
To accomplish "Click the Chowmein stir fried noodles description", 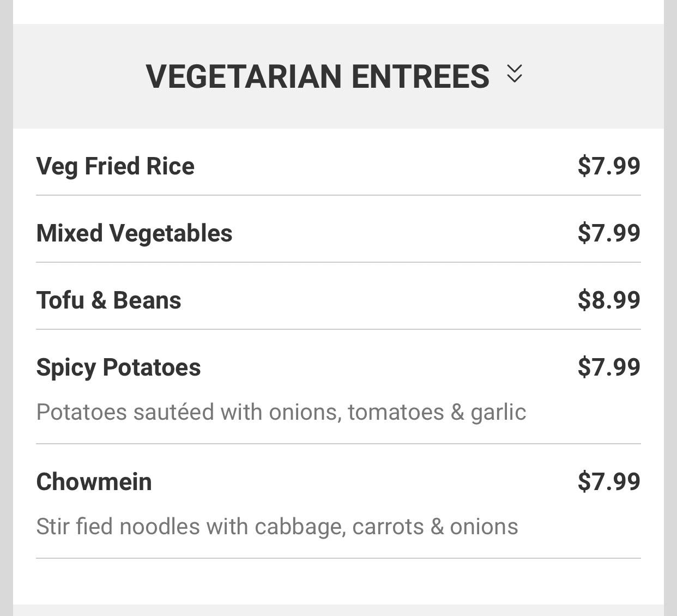I will pos(277,527).
